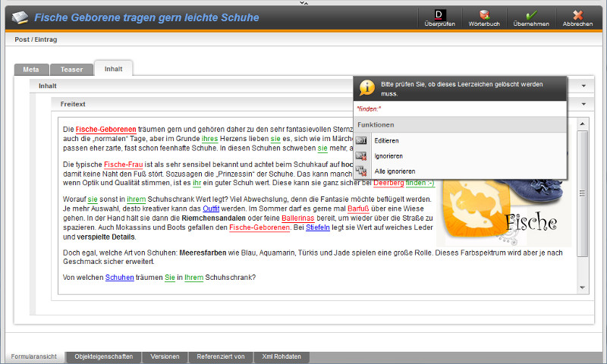Open the Wörterbuch dictionary
Viewport: 607px width, 364px height.
(x=484, y=14)
